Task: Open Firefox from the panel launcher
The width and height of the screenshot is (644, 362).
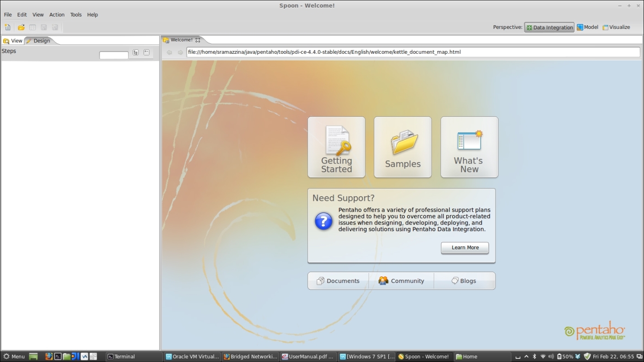Action: tap(49, 356)
